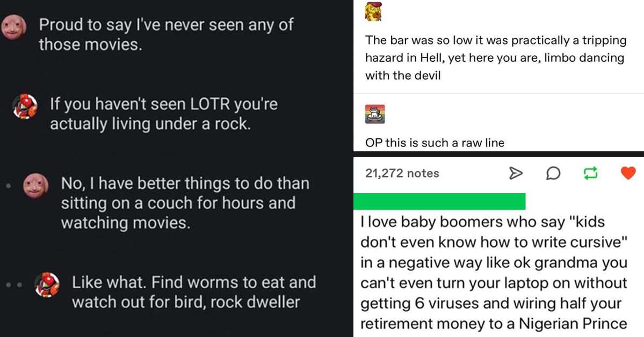Open the 21,272 notes list

[402, 173]
